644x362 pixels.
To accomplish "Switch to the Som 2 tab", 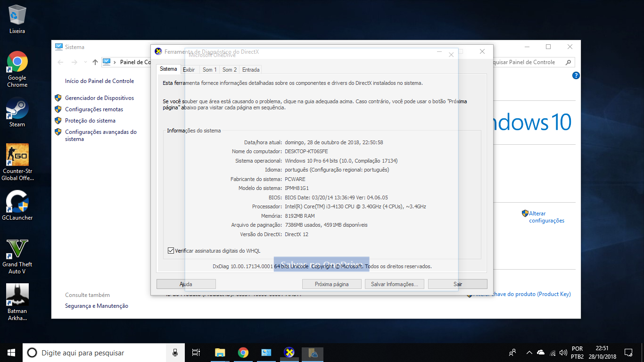I will (x=230, y=70).
